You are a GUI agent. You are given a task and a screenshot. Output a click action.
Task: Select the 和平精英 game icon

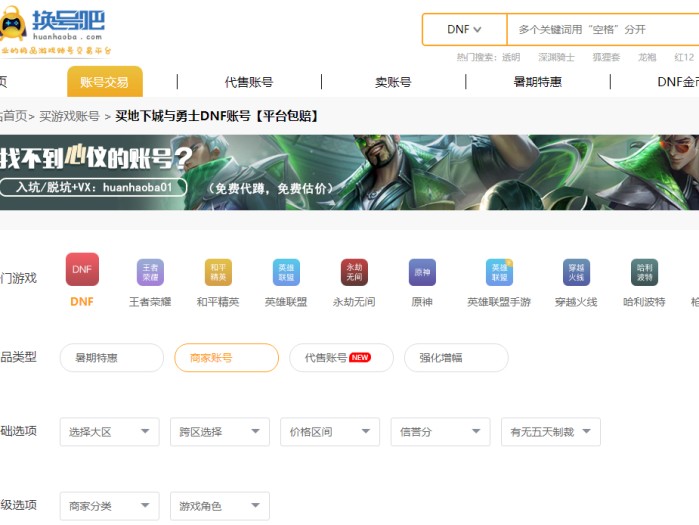click(x=218, y=272)
